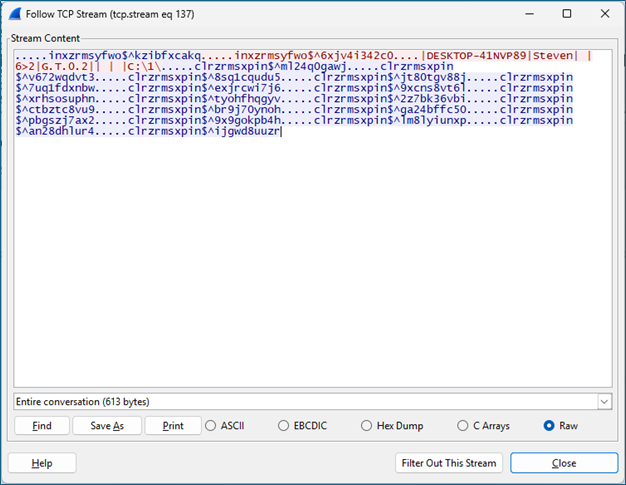Pick the Raw radio button
The height and width of the screenshot is (485, 626).
pos(548,425)
